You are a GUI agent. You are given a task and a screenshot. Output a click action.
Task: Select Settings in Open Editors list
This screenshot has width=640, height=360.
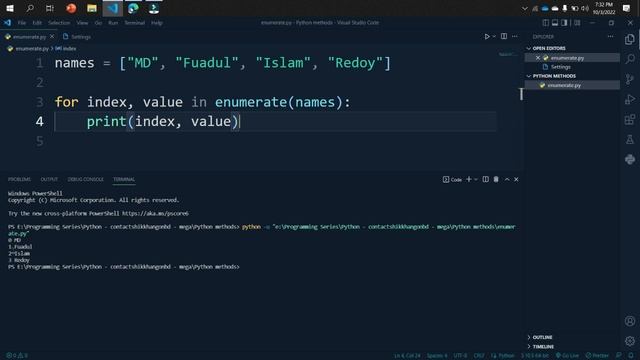(x=572, y=67)
